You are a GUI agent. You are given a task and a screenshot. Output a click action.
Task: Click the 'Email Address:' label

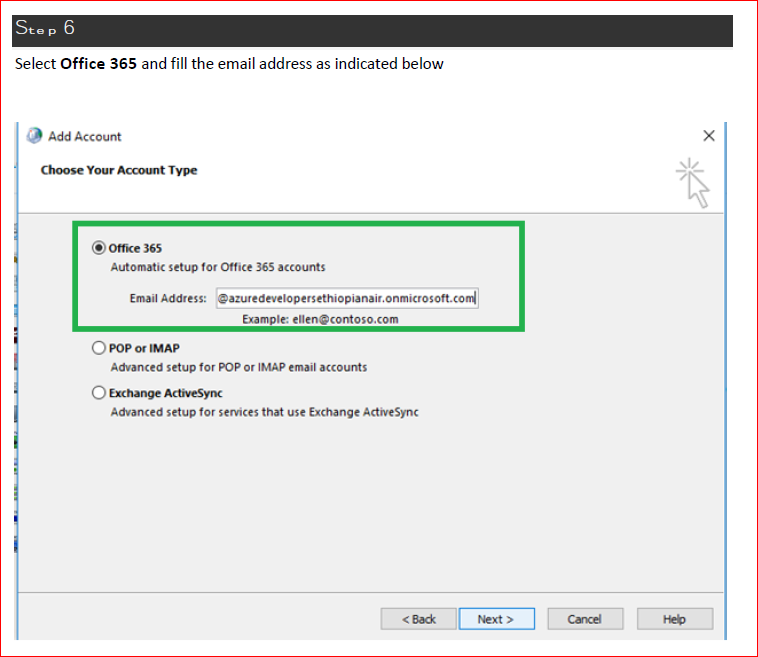click(x=168, y=298)
